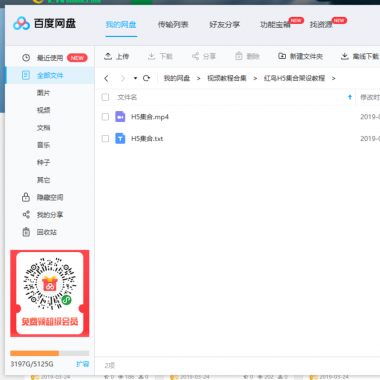Click the trash icon for 回收站

coord(26,232)
